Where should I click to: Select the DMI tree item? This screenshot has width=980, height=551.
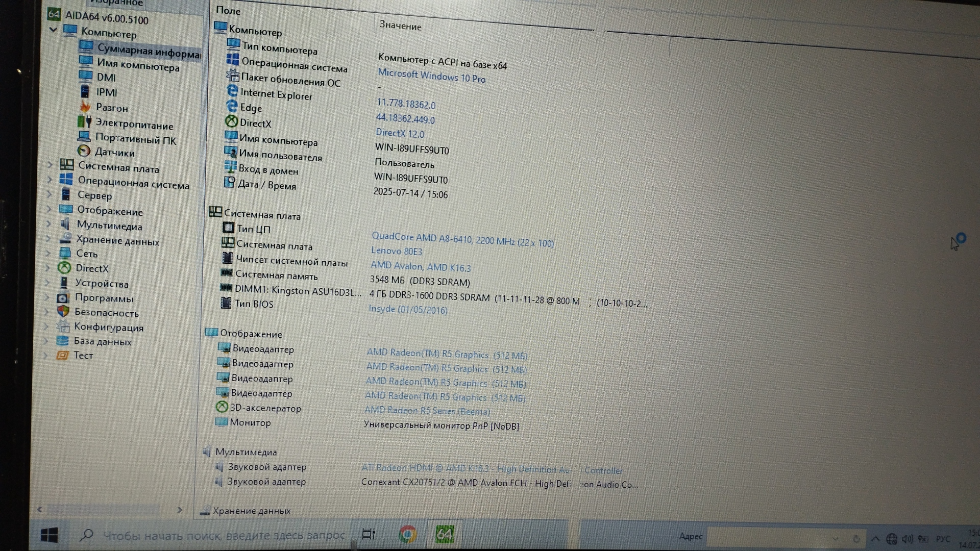point(106,78)
